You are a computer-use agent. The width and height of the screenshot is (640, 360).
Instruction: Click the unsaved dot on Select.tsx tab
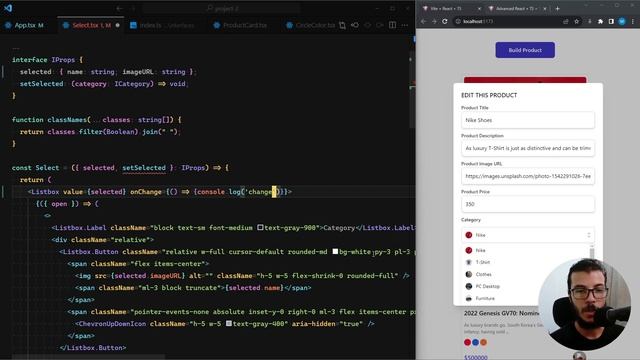coord(118,25)
